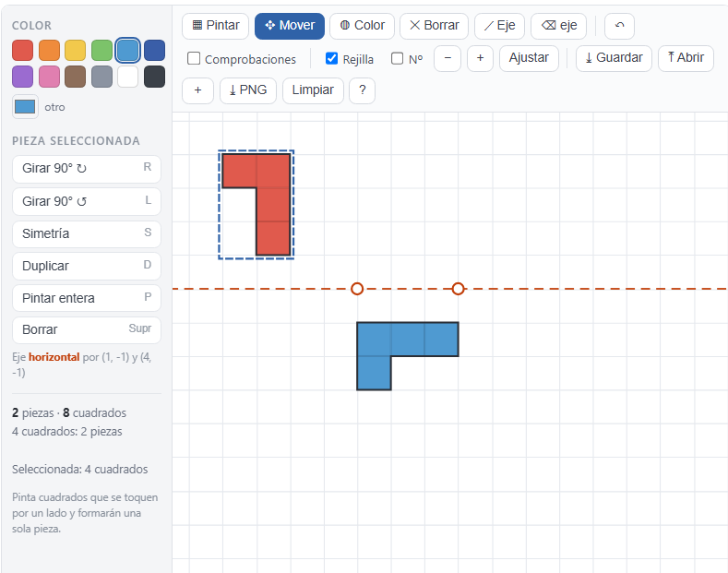
Task: Open the otro custom color picker
Action: (x=25, y=107)
